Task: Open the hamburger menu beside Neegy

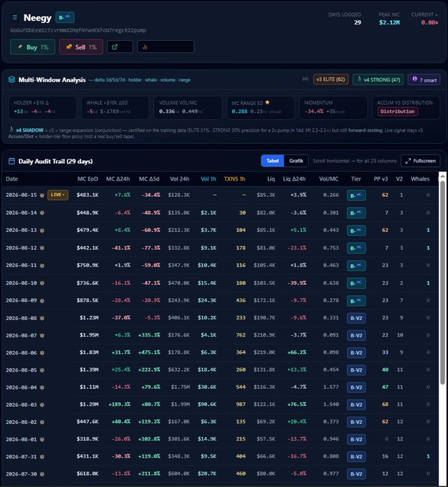Action: tap(14, 17)
